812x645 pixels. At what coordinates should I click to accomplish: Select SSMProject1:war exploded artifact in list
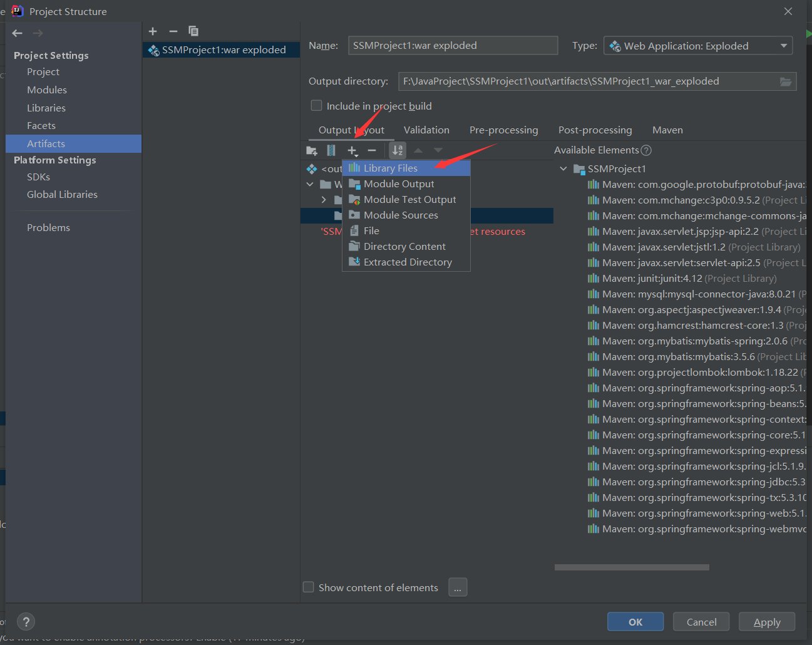[x=221, y=50]
